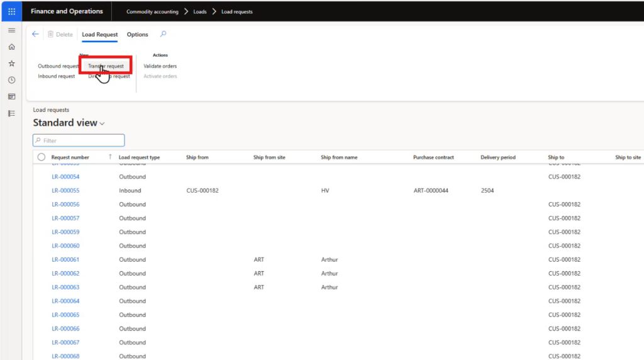Click the search magnifier in action bar
Screen dimensions: 644x360
pos(163,34)
